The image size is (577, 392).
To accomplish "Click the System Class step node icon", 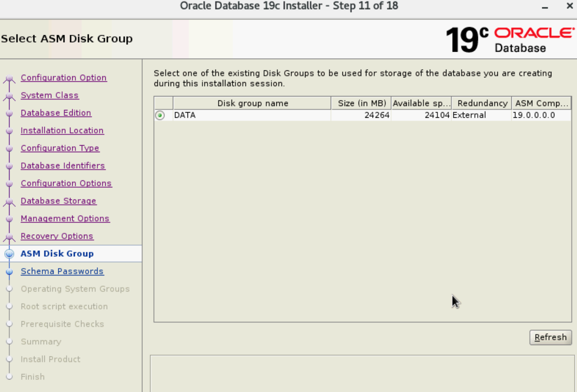I will tap(9, 96).
